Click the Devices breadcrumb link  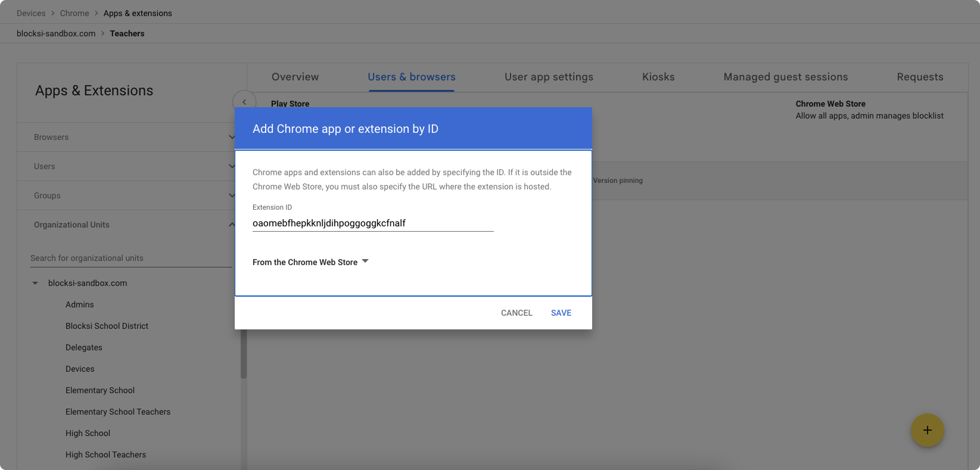pos(31,13)
